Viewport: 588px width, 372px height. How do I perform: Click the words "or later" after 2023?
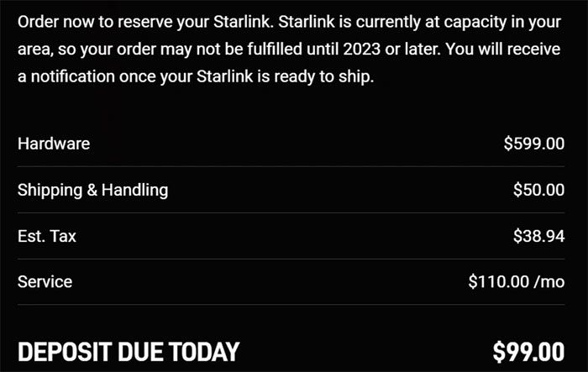[396, 50]
